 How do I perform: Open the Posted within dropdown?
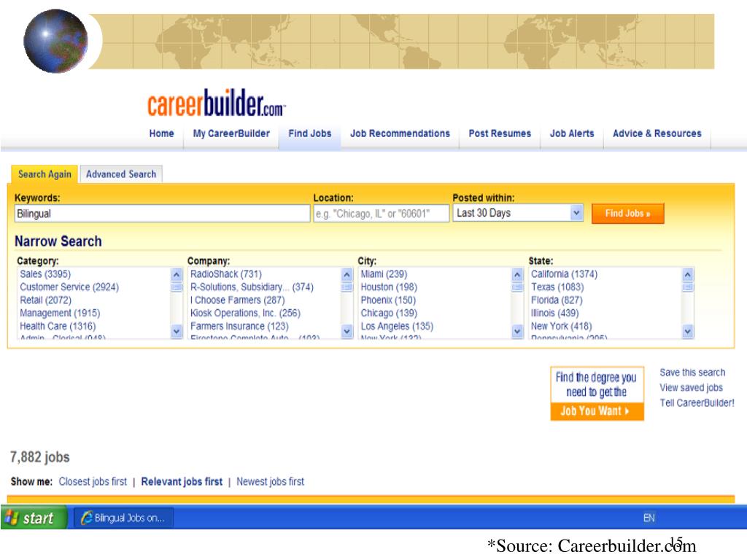[x=518, y=213]
